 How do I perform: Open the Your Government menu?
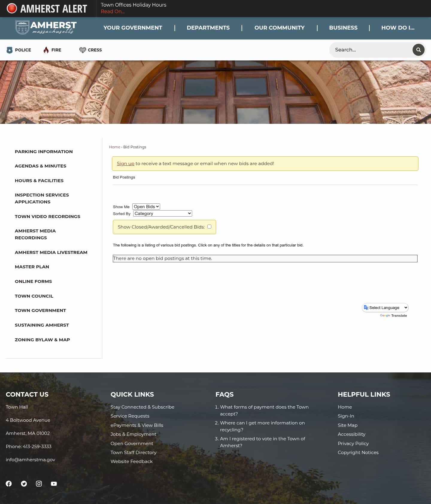pyautogui.click(x=133, y=28)
